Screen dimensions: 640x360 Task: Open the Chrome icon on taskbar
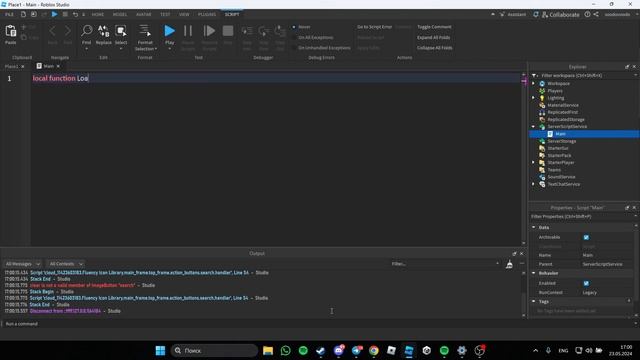373,351
